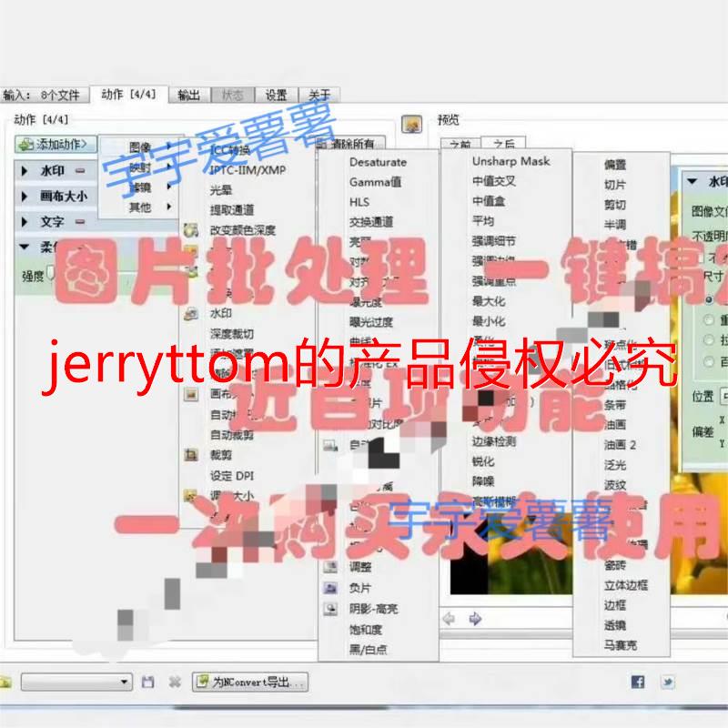This screenshot has width=728, height=728.
Task: Choose Desaturate from the menu
Action: click(378, 162)
